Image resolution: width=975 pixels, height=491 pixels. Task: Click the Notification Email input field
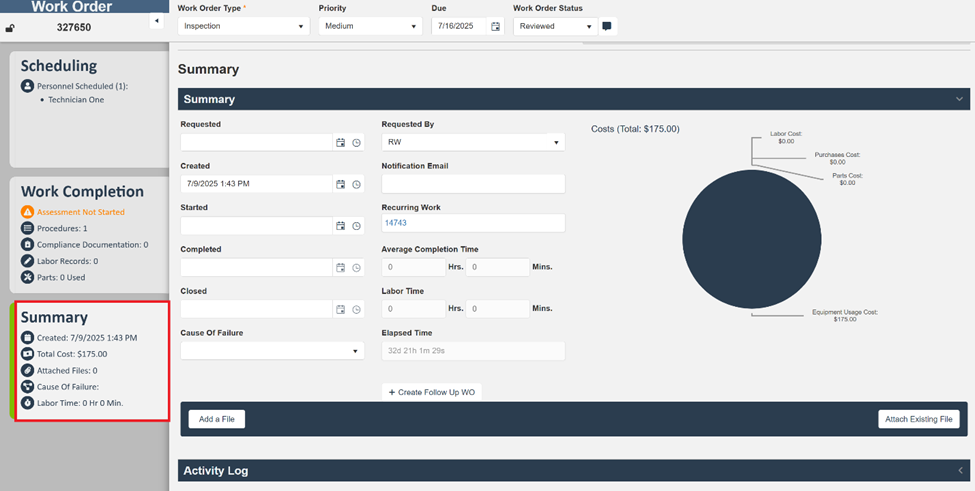pos(472,184)
